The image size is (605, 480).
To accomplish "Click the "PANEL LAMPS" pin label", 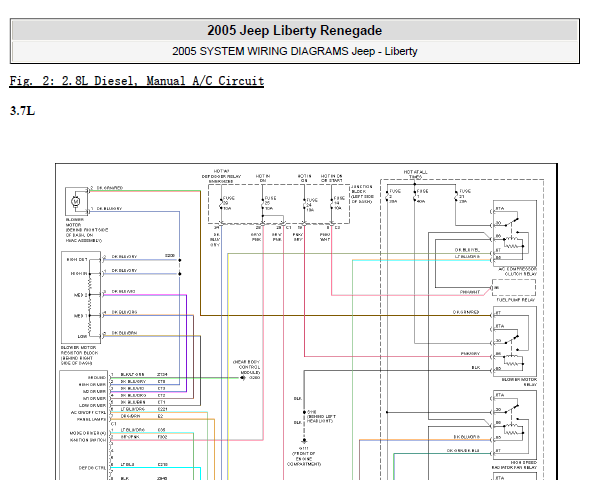I will 91,419.
